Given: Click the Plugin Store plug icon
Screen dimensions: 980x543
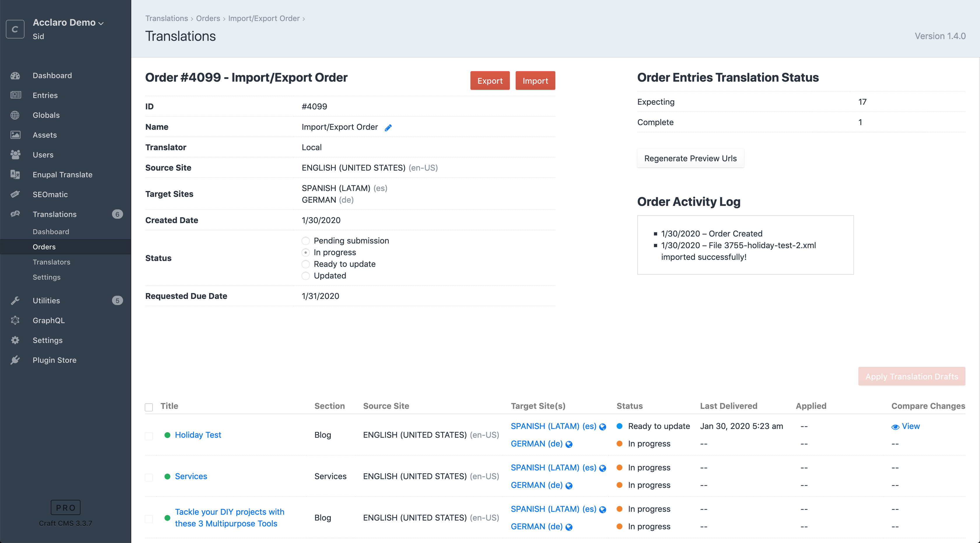Looking at the screenshot, I should pyautogui.click(x=15, y=360).
